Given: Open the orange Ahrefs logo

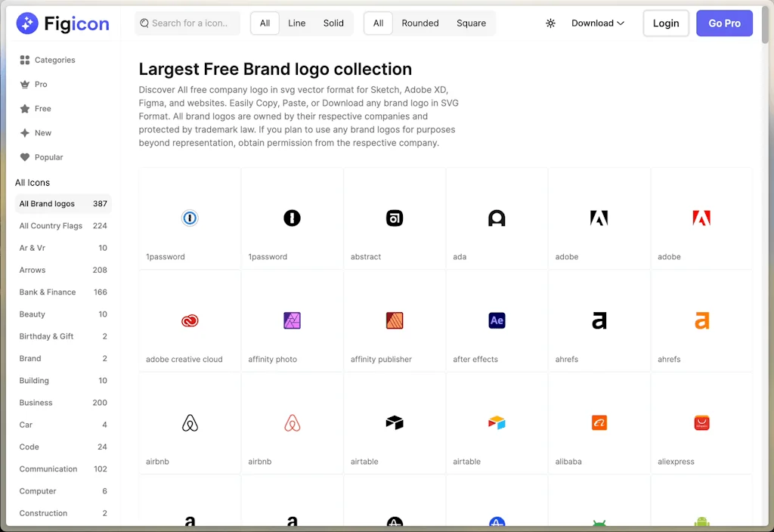Looking at the screenshot, I should click(701, 320).
